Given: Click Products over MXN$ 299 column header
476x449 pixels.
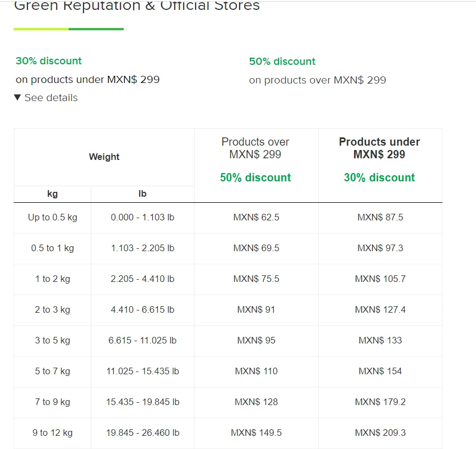Looking at the screenshot, I should (255, 148).
